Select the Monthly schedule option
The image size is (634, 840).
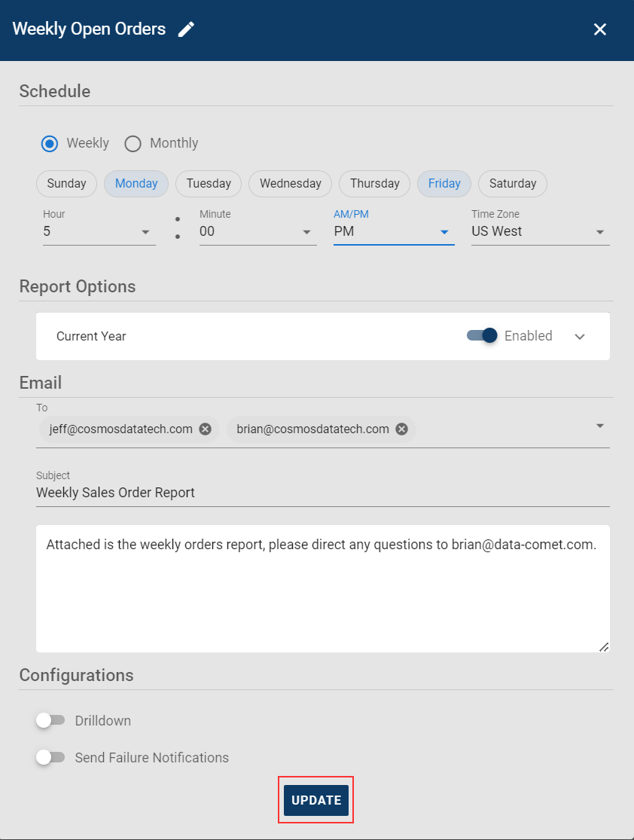(x=133, y=143)
